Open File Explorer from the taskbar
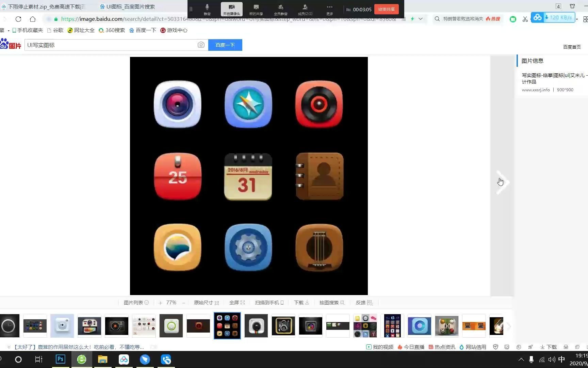 coord(102,359)
